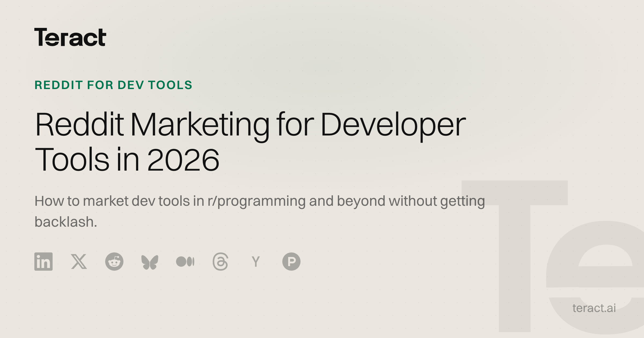Click the Y Combinator Hacker News icon

(x=256, y=262)
